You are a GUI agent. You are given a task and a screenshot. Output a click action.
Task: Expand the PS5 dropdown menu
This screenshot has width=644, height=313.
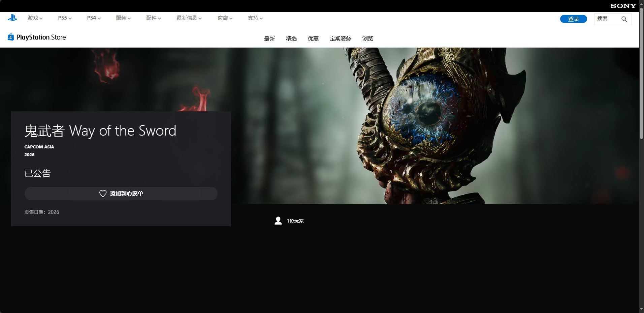coord(65,18)
